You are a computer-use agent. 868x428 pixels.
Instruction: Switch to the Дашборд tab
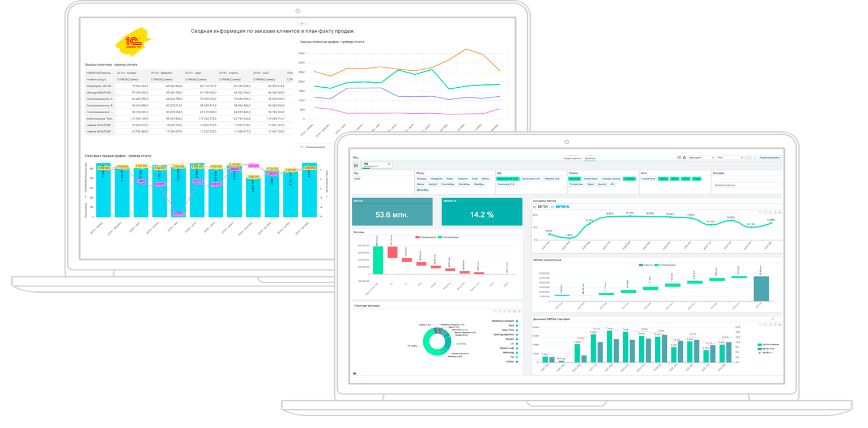590,159
